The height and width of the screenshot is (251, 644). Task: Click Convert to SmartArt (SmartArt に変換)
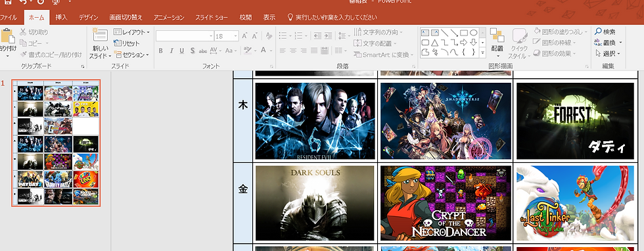click(x=384, y=55)
